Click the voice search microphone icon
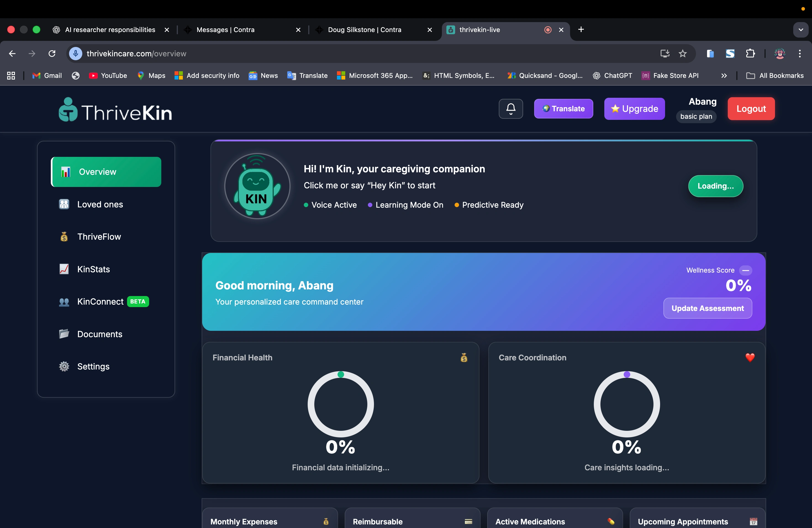The image size is (812, 528). pos(75,54)
